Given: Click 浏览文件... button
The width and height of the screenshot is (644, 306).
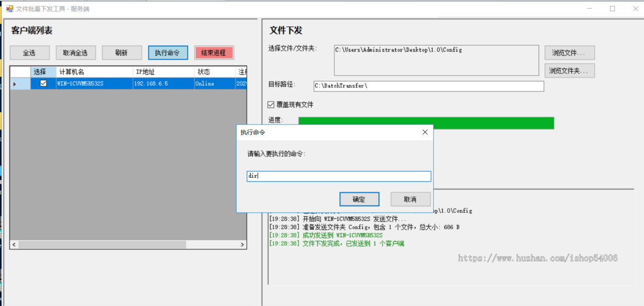Looking at the screenshot, I should pyautogui.click(x=570, y=53).
